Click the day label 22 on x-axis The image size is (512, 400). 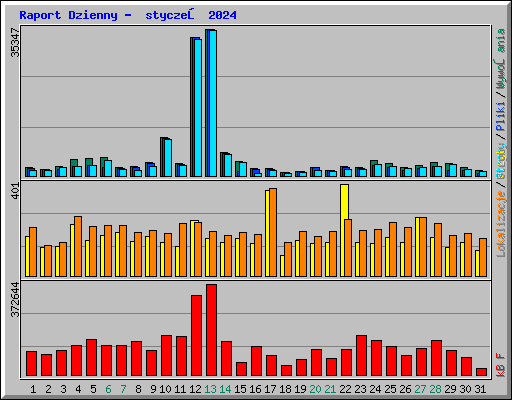coord(345,389)
